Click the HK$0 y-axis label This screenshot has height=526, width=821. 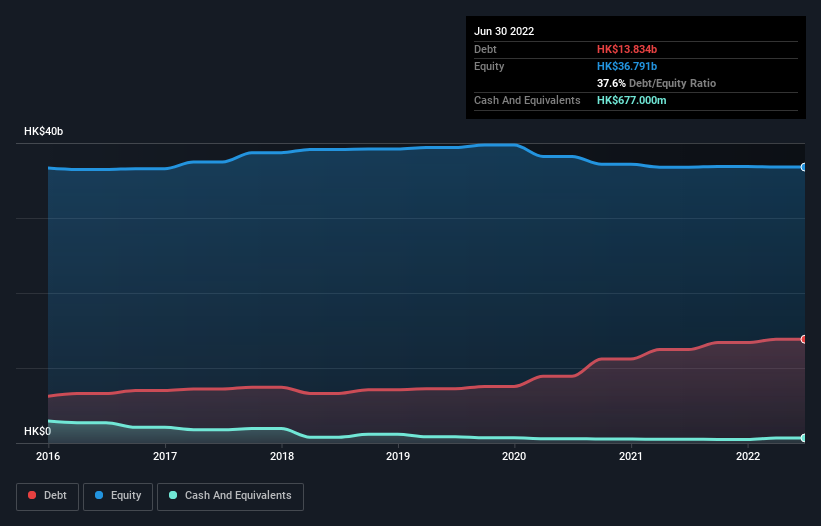(x=38, y=431)
